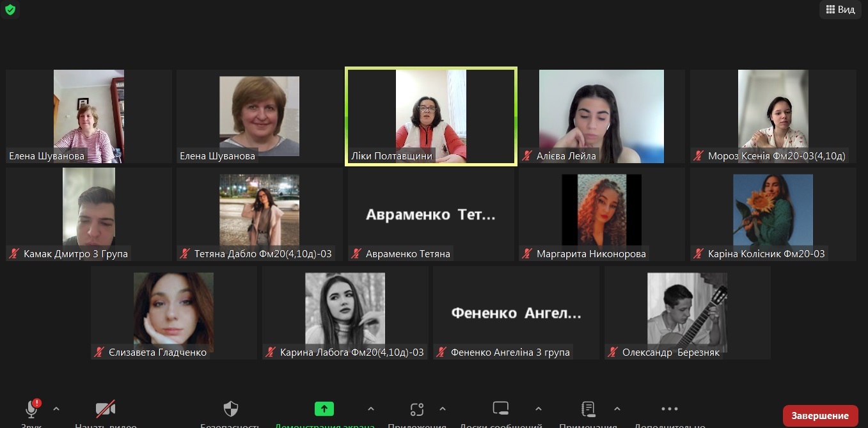
Task: Click name label 'Карина Лабога Фм20(4,10д)-03'
Action: 352,353
